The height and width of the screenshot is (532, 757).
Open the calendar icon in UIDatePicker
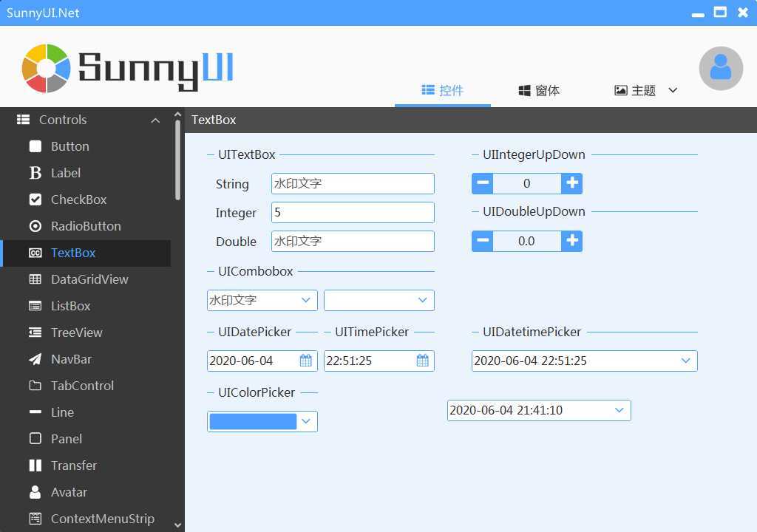tap(305, 361)
